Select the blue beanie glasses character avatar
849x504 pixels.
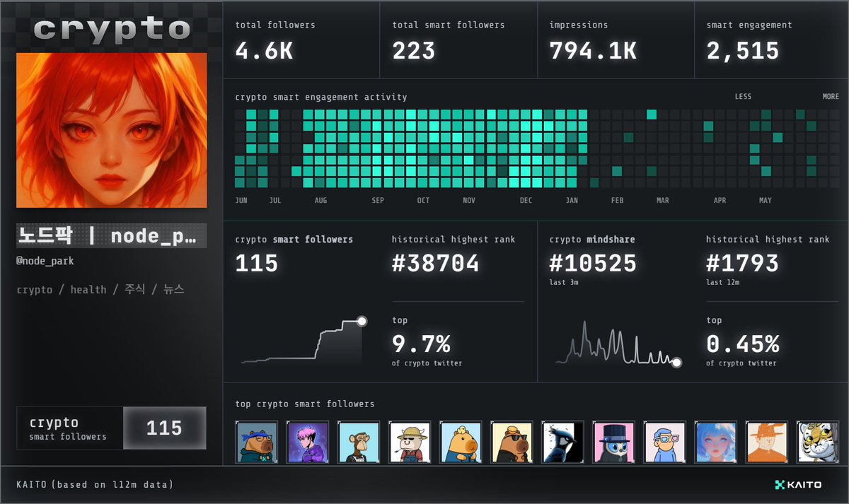pos(664,443)
